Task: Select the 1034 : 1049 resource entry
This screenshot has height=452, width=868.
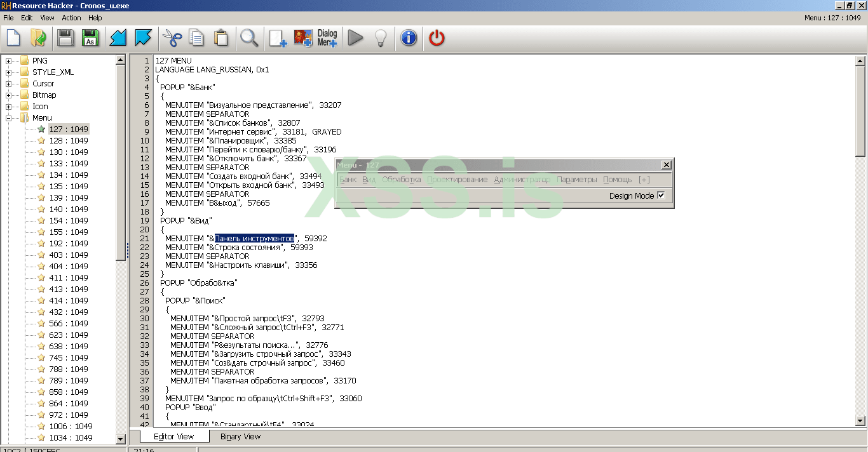Action: coord(70,437)
